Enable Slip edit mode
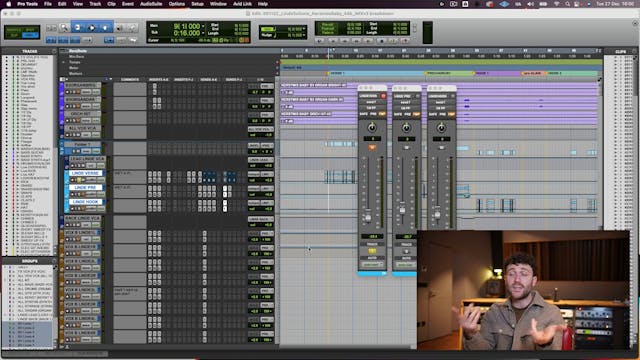 tap(13, 35)
